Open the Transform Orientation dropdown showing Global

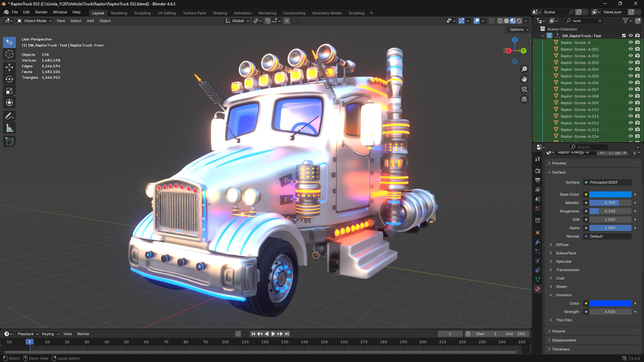click(237, 21)
